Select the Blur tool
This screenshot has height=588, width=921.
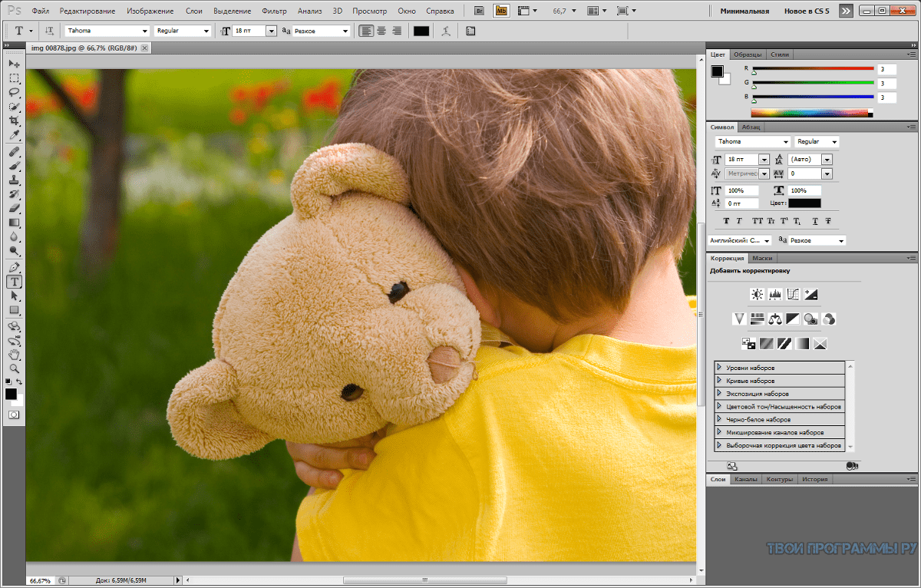[x=14, y=237]
